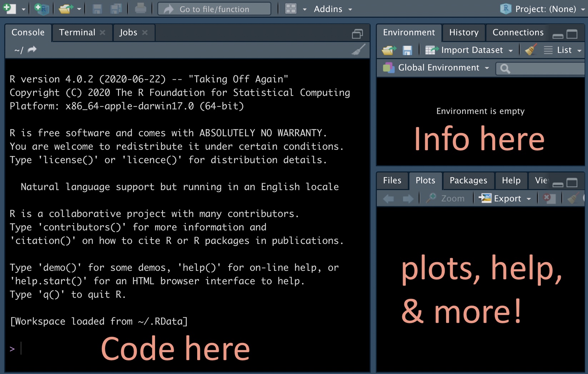Clear environment objects with the broom icon
The height and width of the screenshot is (374, 588).
coord(530,50)
